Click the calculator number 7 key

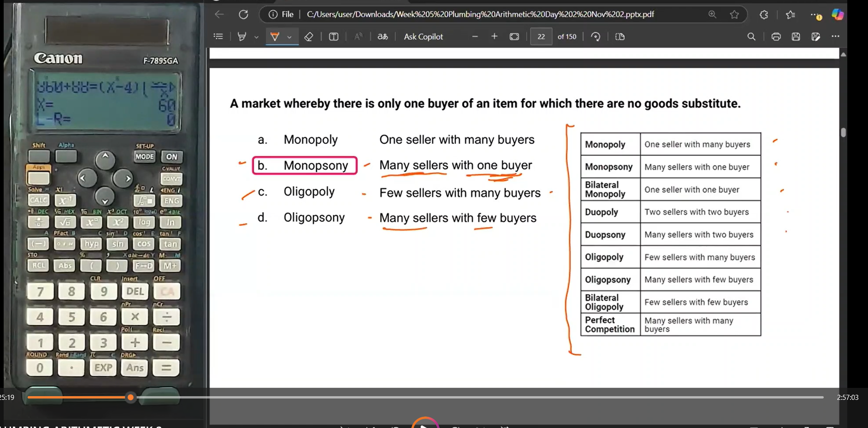(x=40, y=291)
